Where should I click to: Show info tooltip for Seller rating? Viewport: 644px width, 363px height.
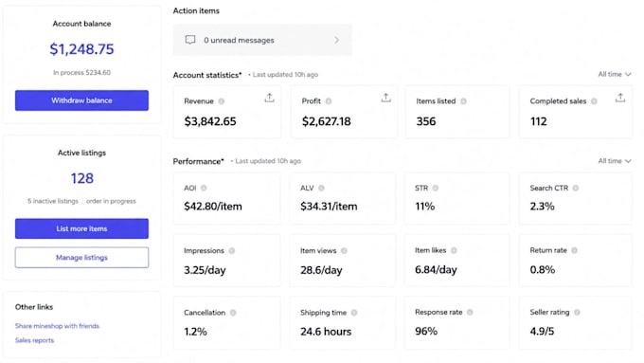tap(577, 313)
